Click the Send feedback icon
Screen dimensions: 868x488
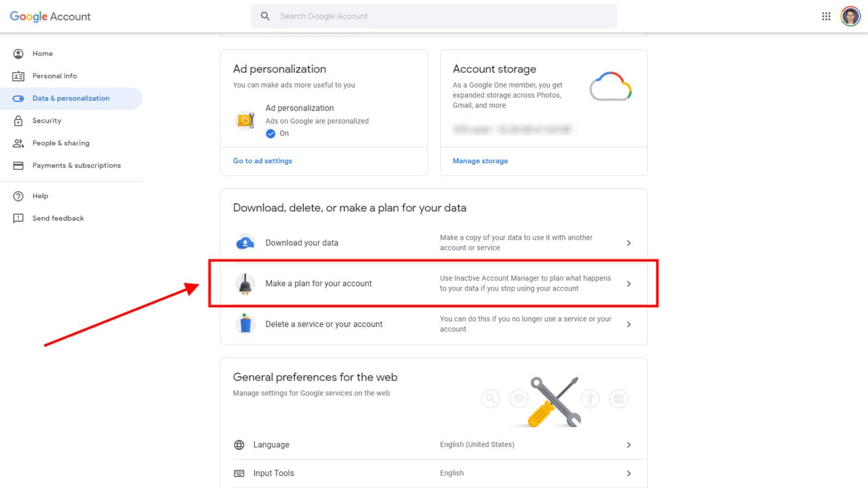pos(18,219)
